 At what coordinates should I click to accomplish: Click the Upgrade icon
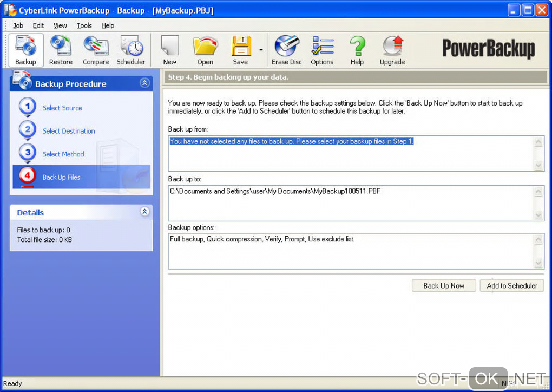pyautogui.click(x=392, y=50)
